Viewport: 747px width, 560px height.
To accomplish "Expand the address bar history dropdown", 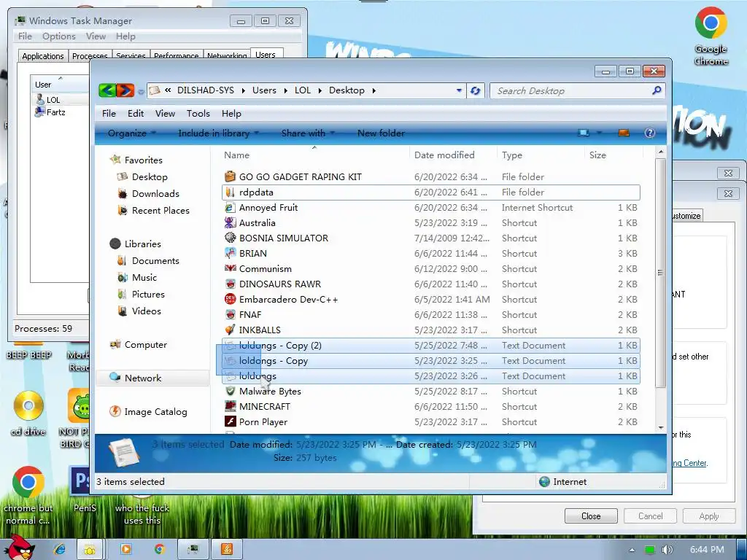I will [459, 90].
